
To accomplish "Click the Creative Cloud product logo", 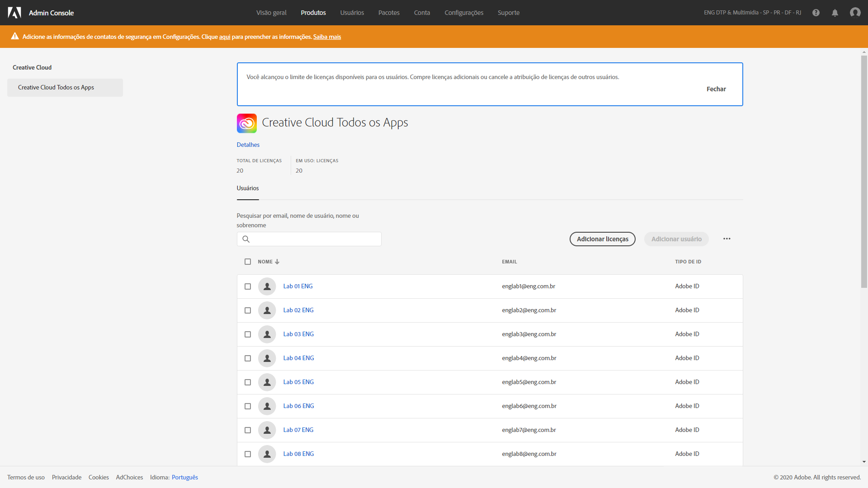I will click(247, 123).
